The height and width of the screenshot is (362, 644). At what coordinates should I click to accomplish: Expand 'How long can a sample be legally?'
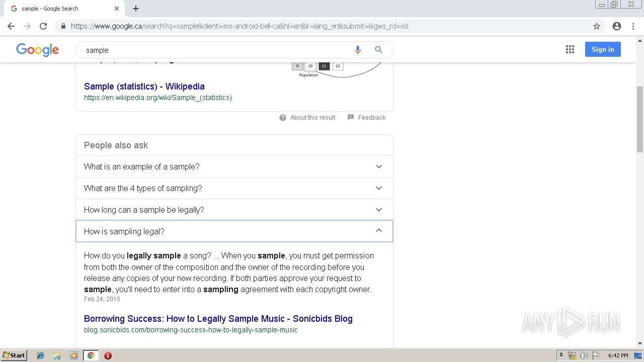234,210
